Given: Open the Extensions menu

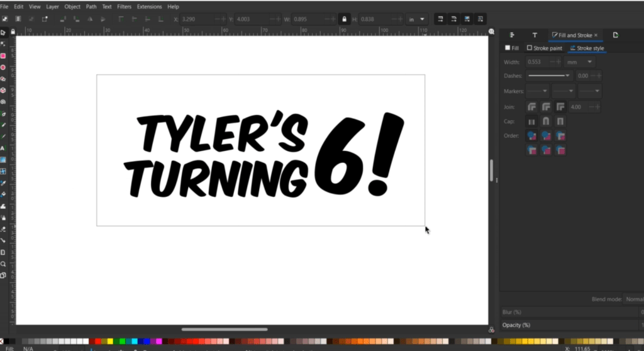Looking at the screenshot, I should (x=149, y=6).
